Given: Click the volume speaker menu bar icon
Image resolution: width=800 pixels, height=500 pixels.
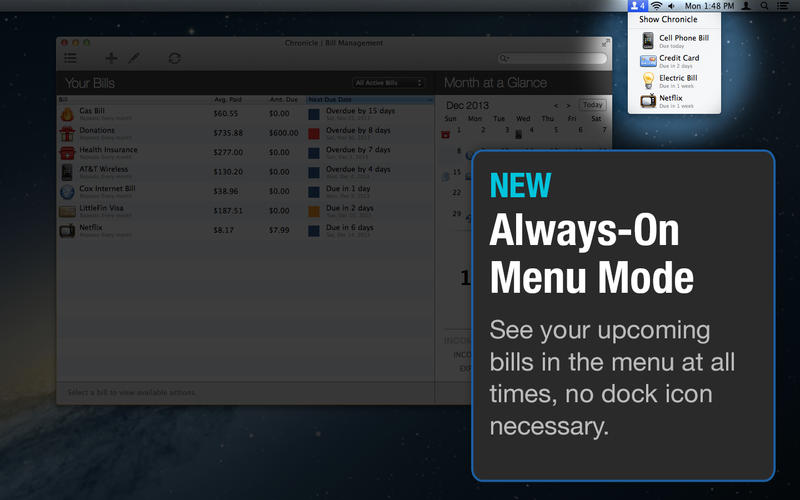Looking at the screenshot, I should click(x=671, y=6).
